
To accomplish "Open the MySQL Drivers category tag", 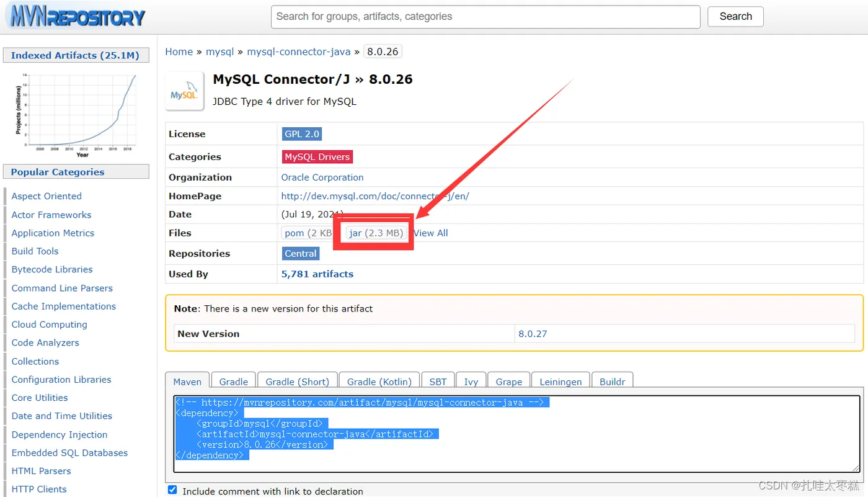I will [x=317, y=157].
